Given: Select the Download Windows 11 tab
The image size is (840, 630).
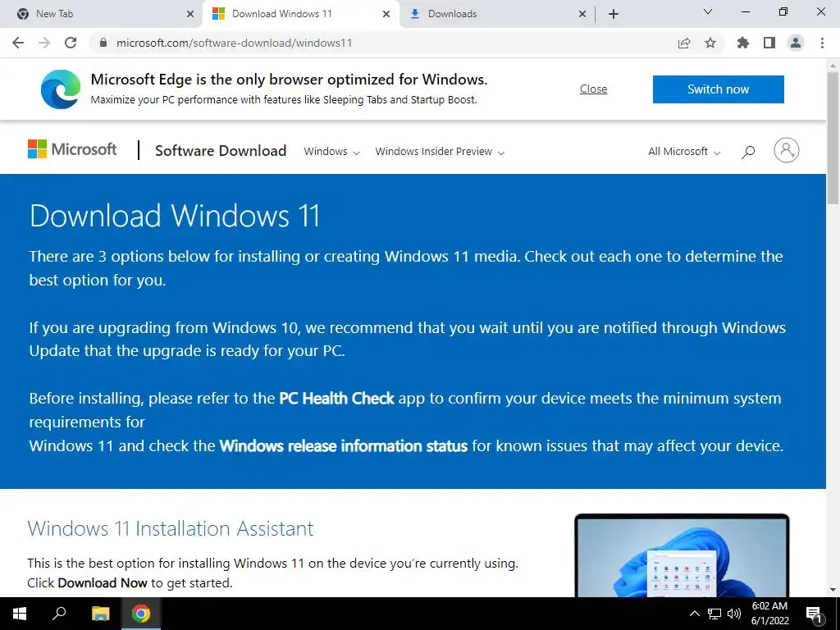Looking at the screenshot, I should pyautogui.click(x=300, y=14).
